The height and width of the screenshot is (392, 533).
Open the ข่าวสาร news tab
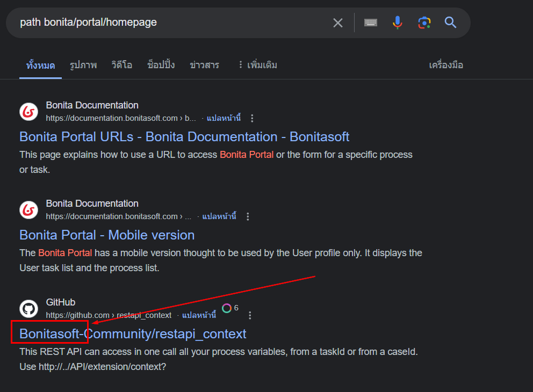tap(204, 65)
